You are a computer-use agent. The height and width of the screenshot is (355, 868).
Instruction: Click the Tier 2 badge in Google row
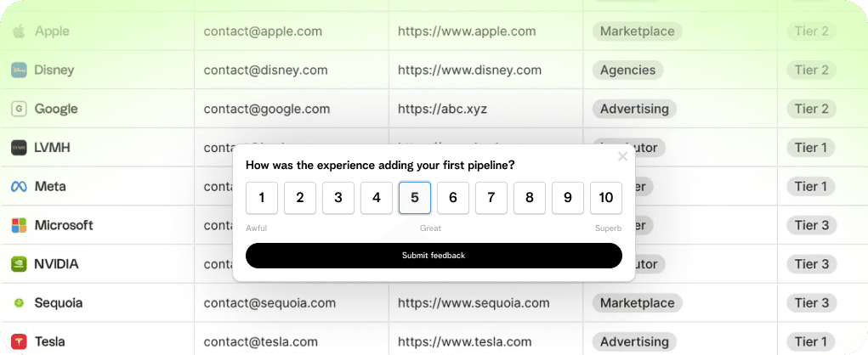[x=812, y=109]
